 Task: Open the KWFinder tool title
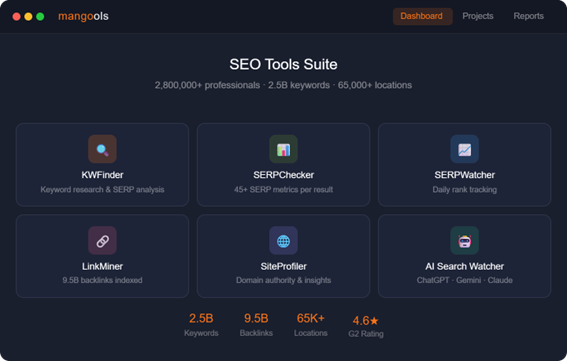102,175
